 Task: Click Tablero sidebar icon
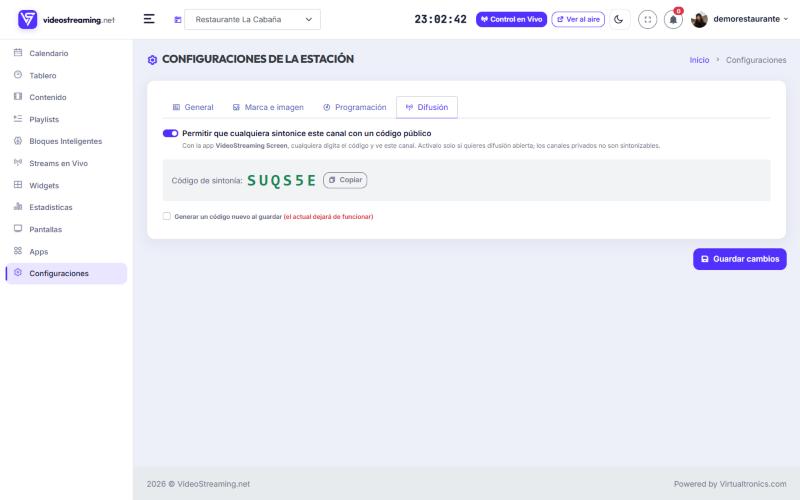click(x=18, y=74)
